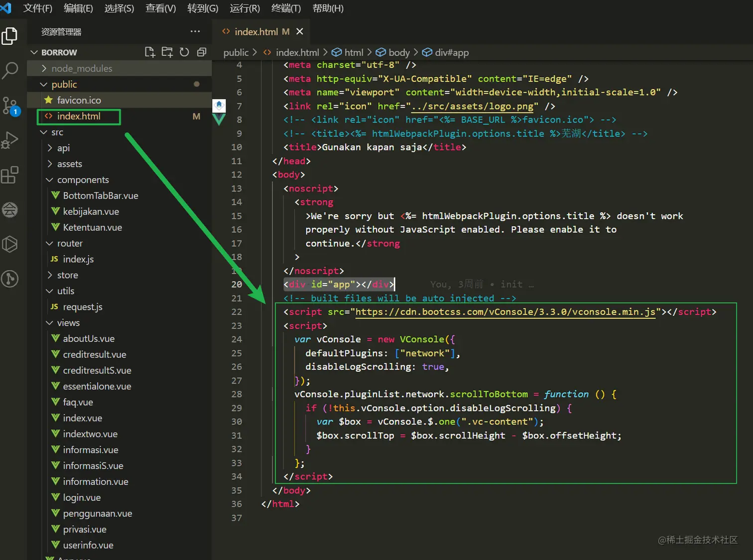Open login.vue in the file tree
The width and height of the screenshot is (753, 560).
click(x=82, y=498)
